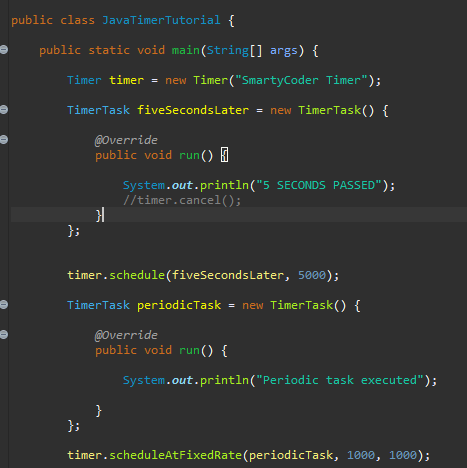This screenshot has height=468, width=467.
Task: Click the main method name
Action: click(186, 50)
